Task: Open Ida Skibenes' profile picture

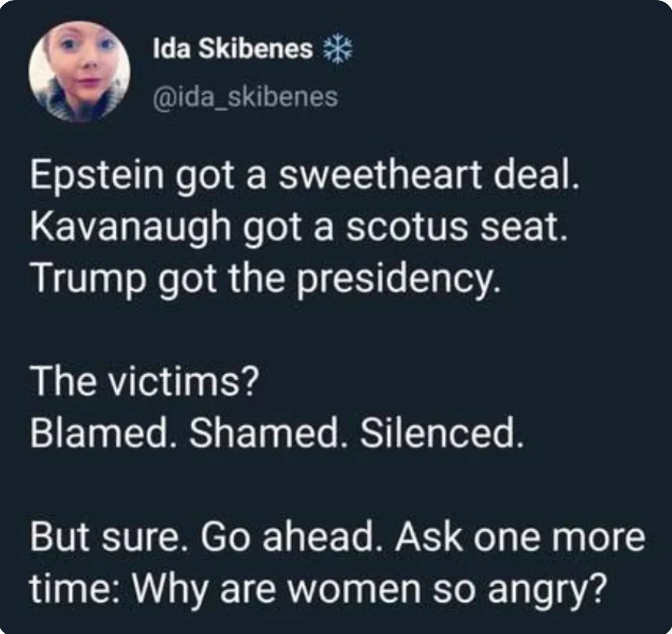Action: [x=79, y=71]
